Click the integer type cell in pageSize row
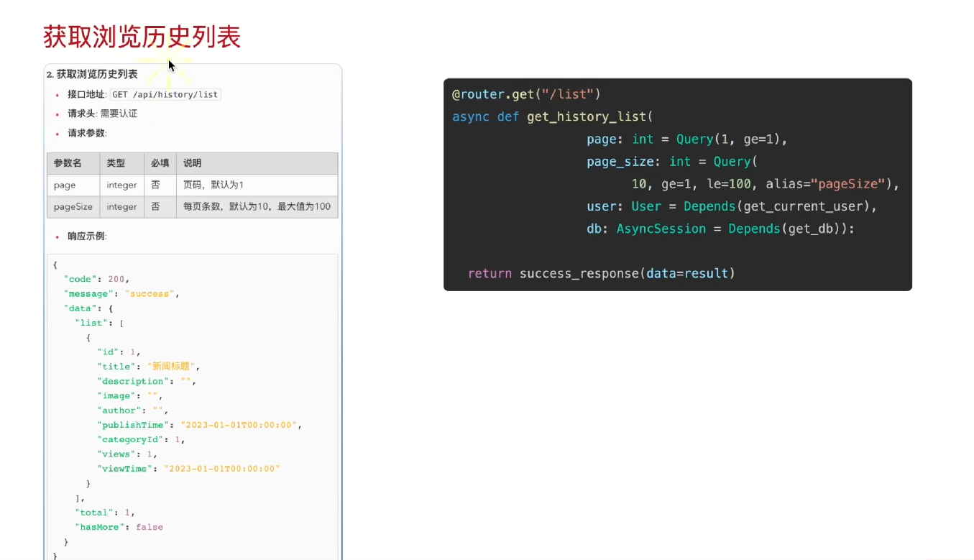 coord(121,206)
